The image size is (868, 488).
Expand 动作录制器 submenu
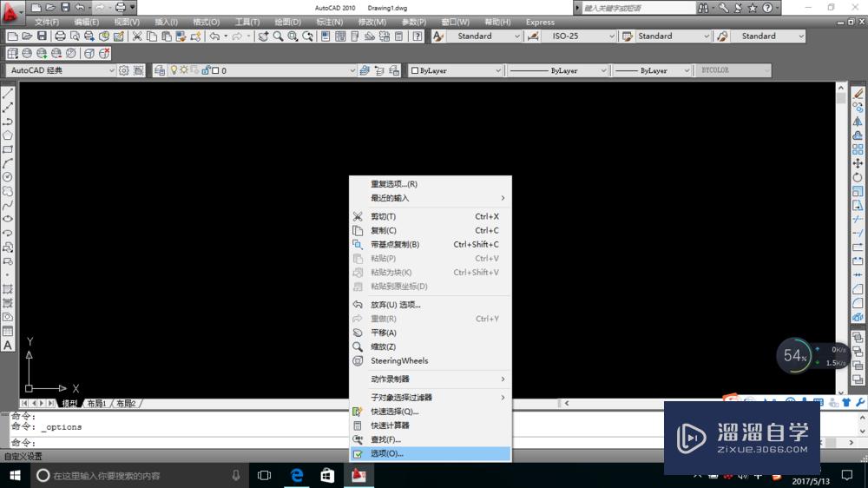pyautogui.click(x=431, y=379)
